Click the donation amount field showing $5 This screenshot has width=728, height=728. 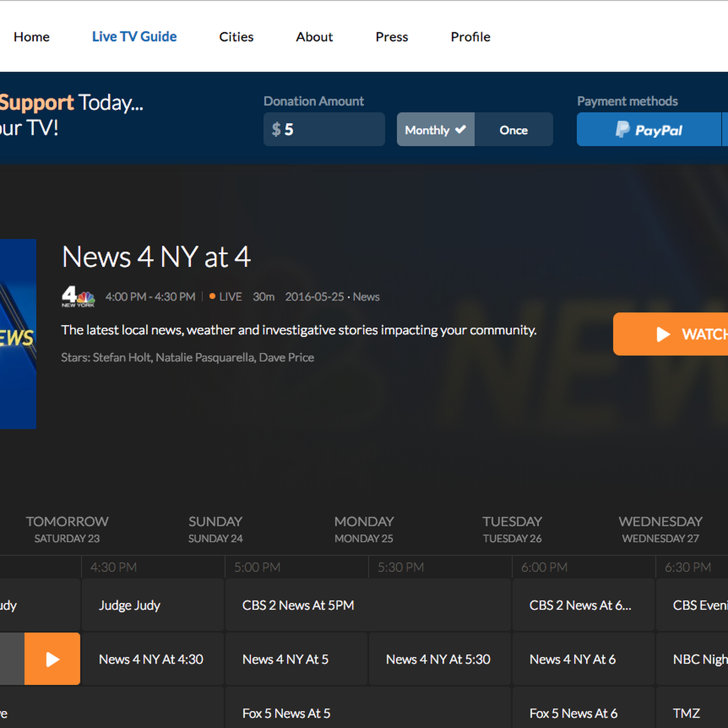pyautogui.click(x=324, y=129)
